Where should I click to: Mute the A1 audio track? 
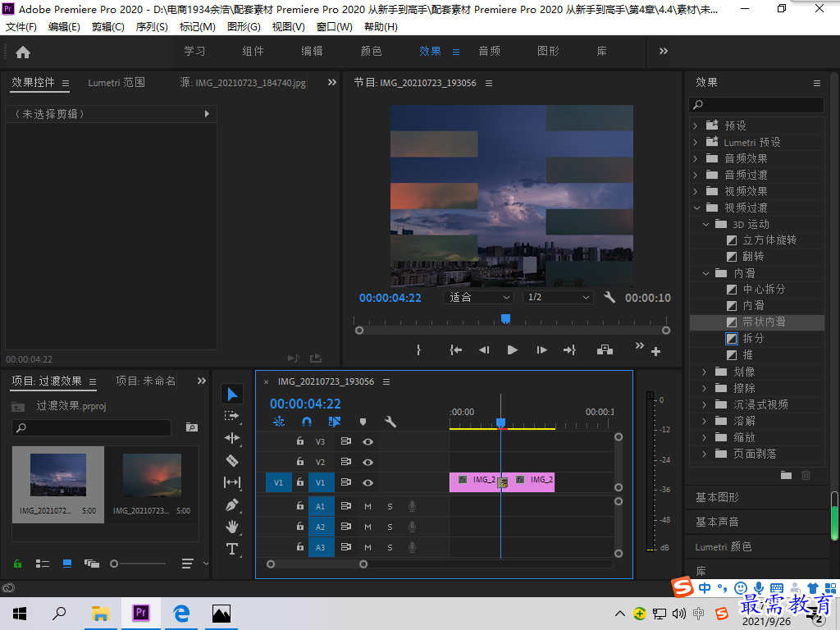point(367,506)
